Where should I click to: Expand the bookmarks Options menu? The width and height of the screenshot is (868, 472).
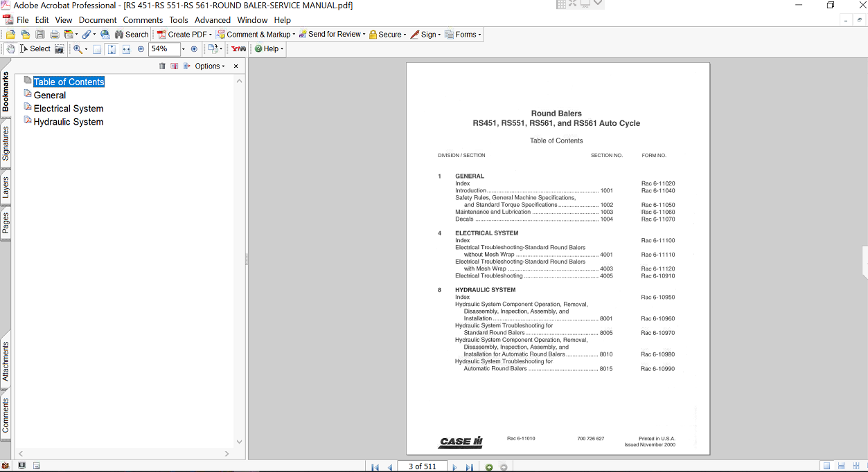click(x=209, y=66)
